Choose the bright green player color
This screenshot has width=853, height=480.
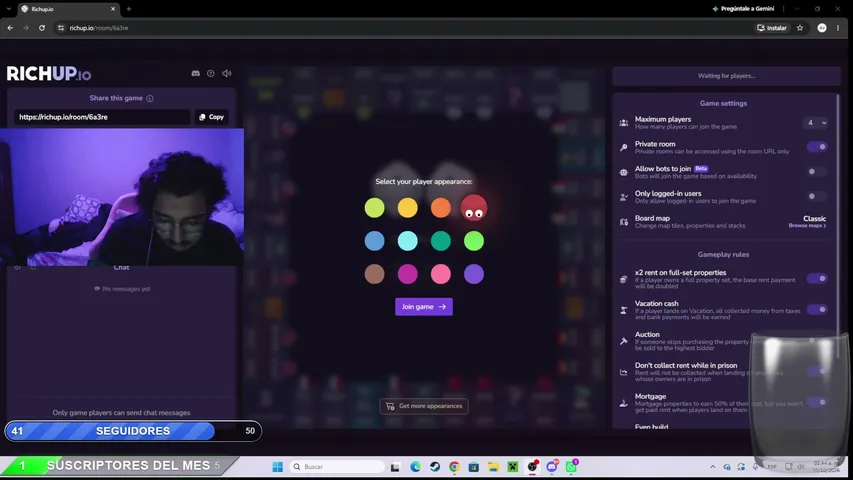point(474,241)
